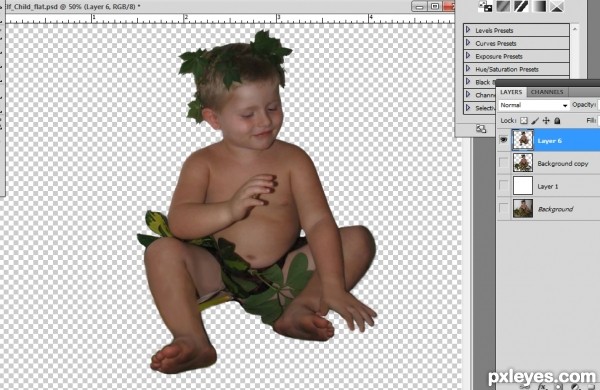Expand the Channel Mixer presets triangle

coord(468,95)
